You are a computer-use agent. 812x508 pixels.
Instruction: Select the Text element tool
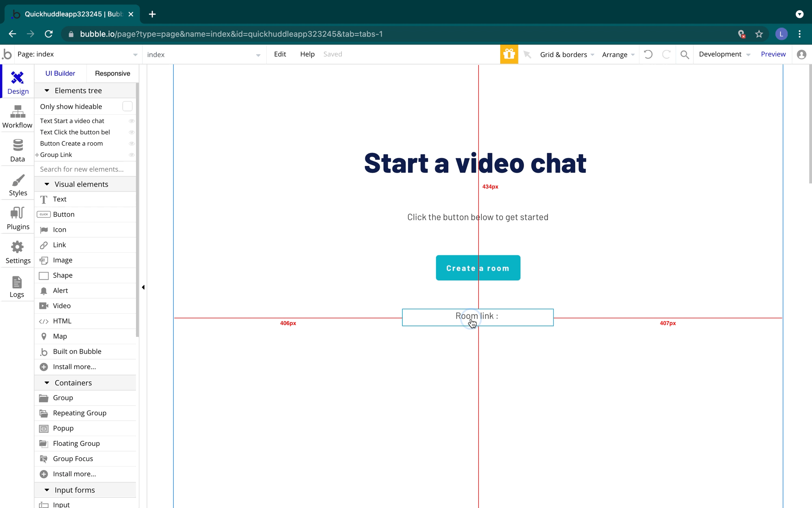(x=85, y=199)
